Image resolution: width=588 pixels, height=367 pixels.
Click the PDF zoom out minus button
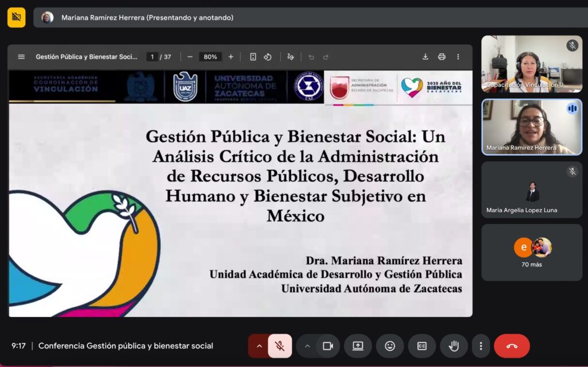click(x=190, y=57)
